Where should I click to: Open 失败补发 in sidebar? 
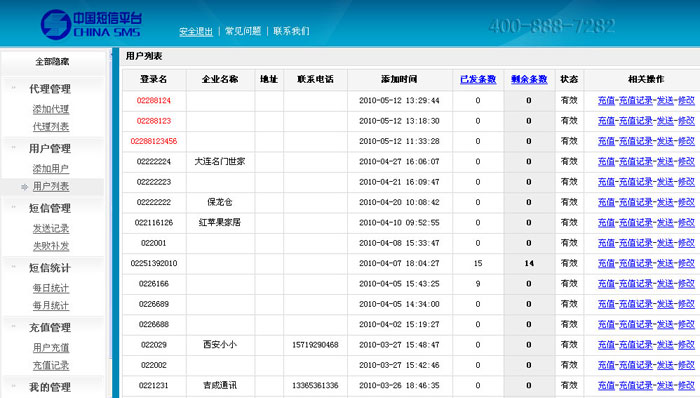[51, 246]
